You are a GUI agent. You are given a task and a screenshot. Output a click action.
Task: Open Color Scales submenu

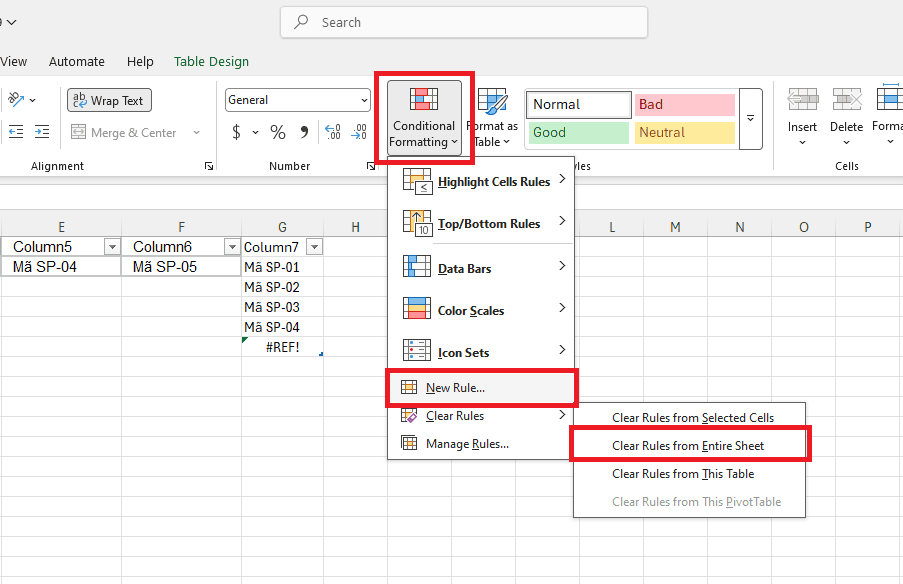pos(481,310)
